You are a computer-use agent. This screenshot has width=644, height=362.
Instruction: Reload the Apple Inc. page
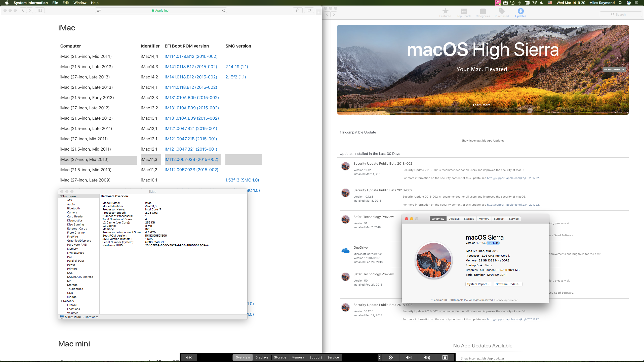tap(224, 10)
